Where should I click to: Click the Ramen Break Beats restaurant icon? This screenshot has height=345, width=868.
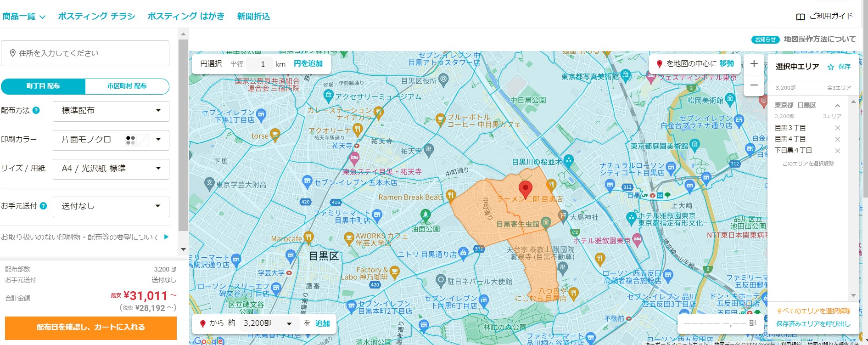pos(450,196)
